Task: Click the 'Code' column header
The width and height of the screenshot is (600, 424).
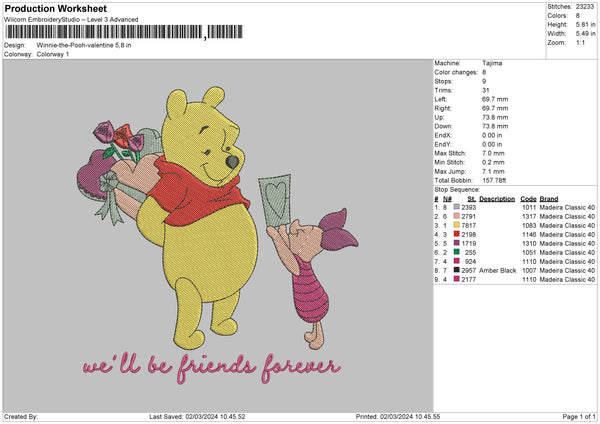Action: pos(528,199)
